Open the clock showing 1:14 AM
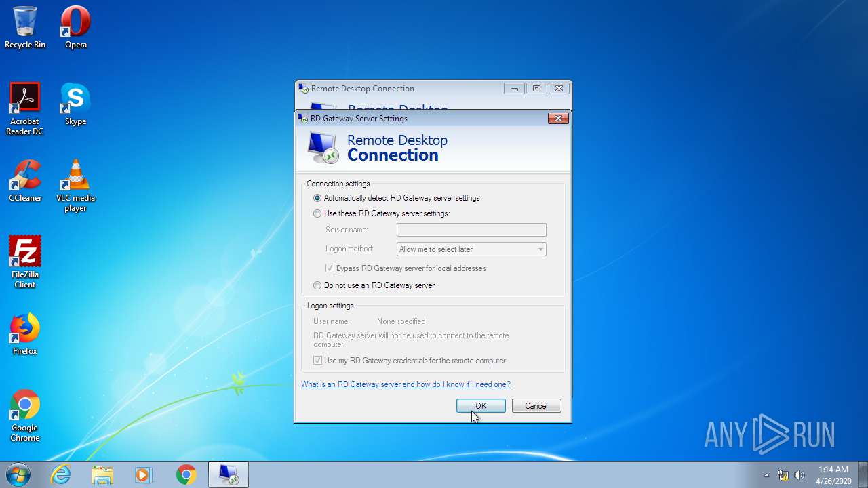This screenshot has width=868, height=488. (x=833, y=474)
